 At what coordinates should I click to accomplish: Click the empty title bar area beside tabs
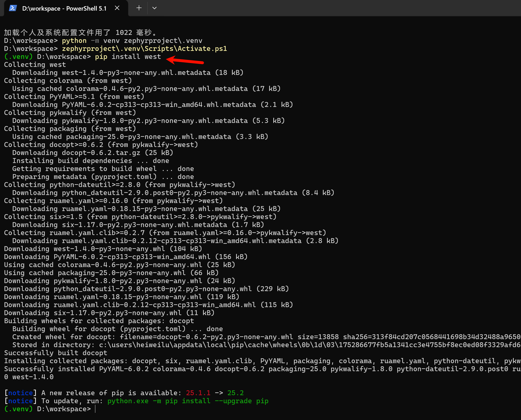pos(336,8)
